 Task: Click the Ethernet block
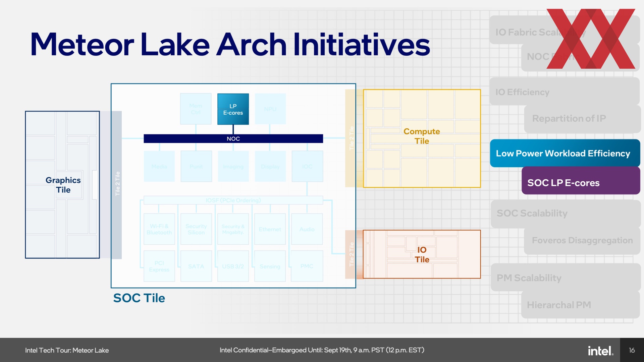(x=270, y=229)
